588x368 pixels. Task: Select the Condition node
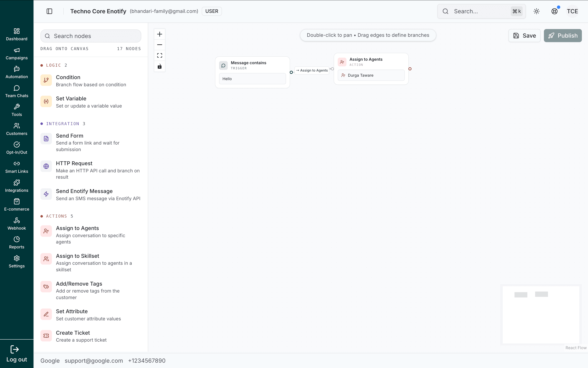coord(91,81)
